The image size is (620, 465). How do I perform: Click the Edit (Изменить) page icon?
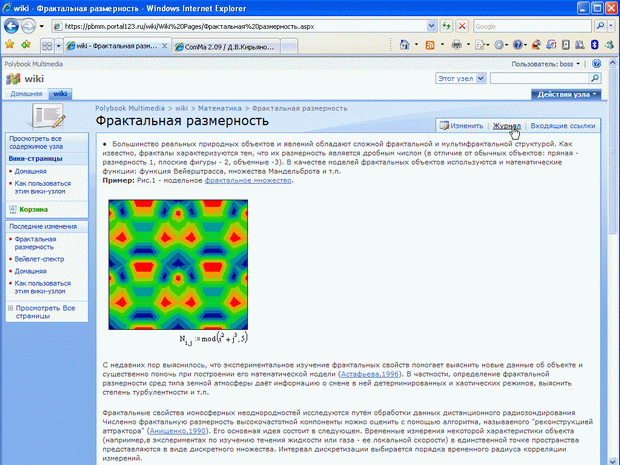443,126
